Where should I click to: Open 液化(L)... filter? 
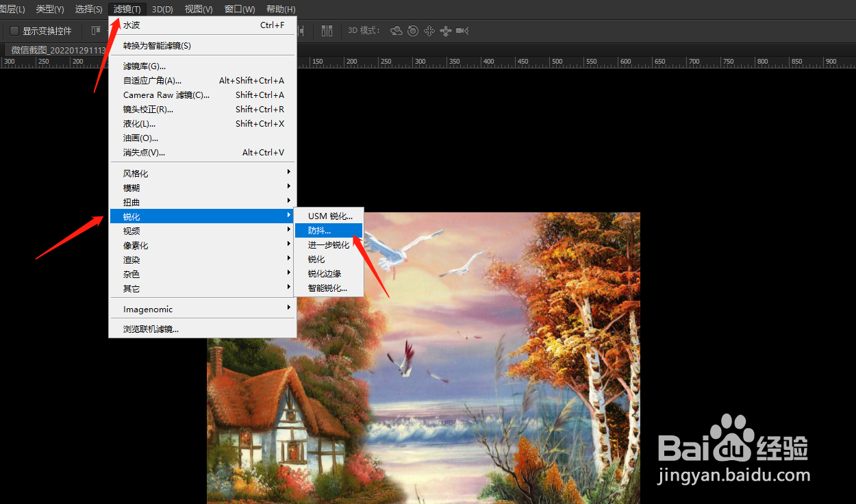pos(203,123)
